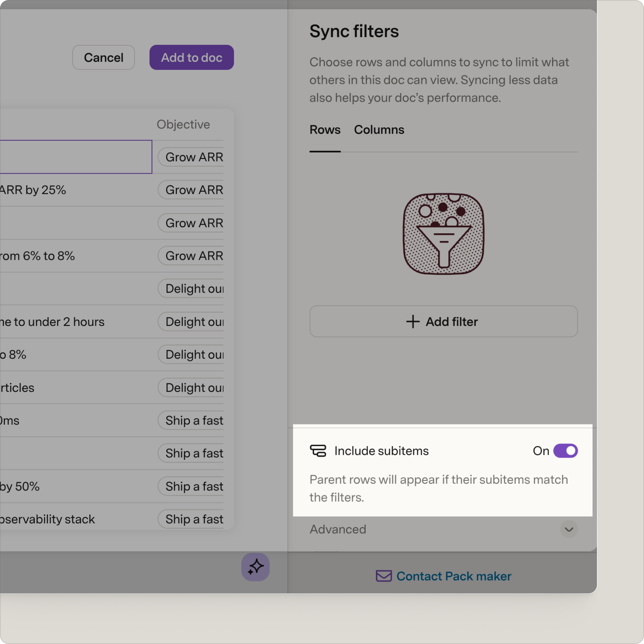Cancel the sync table dialog
This screenshot has width=644, height=644.
point(103,58)
